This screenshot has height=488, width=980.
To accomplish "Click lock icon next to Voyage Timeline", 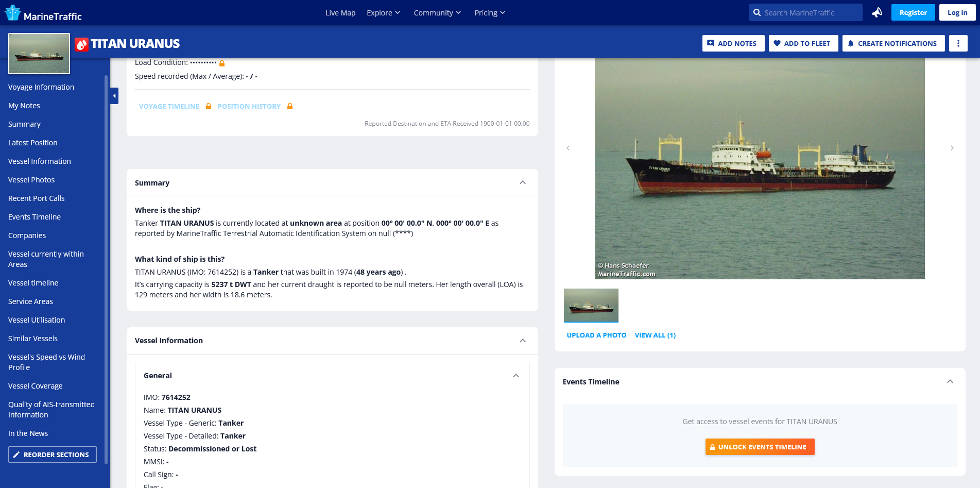I will [x=209, y=106].
